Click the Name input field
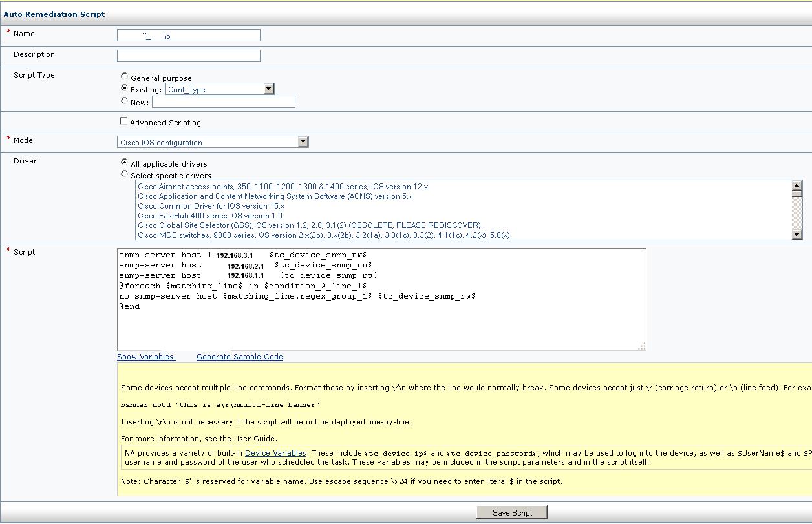The image size is (812, 524). tap(189, 36)
